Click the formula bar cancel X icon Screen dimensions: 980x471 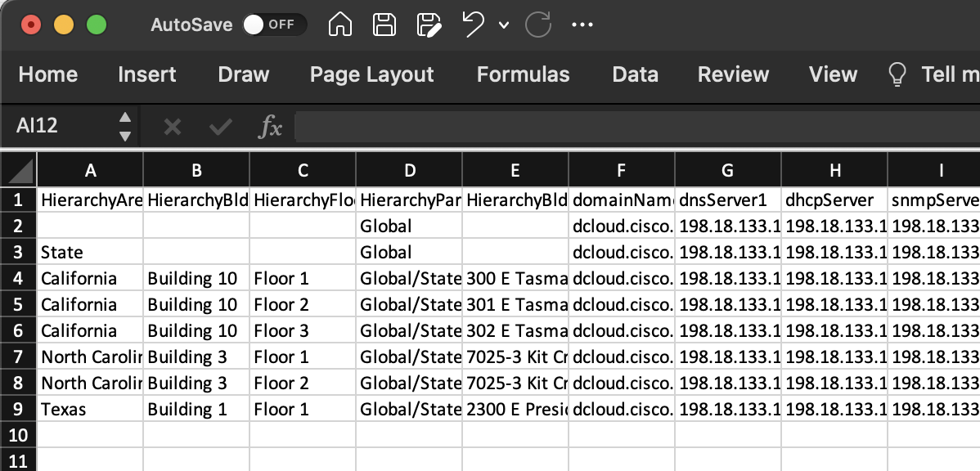[x=172, y=126]
